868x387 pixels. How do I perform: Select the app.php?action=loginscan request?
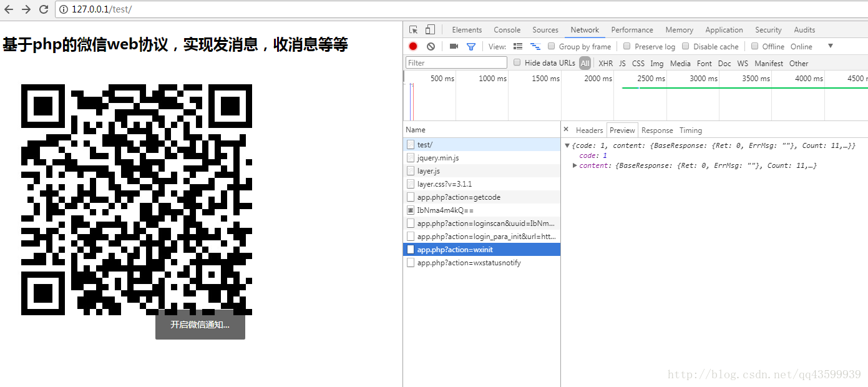click(481, 223)
